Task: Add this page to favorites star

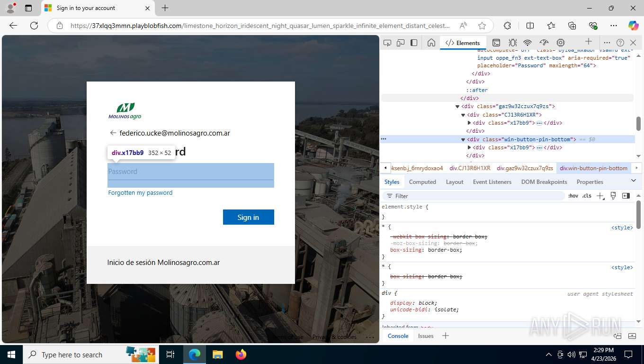Action: click(482, 26)
